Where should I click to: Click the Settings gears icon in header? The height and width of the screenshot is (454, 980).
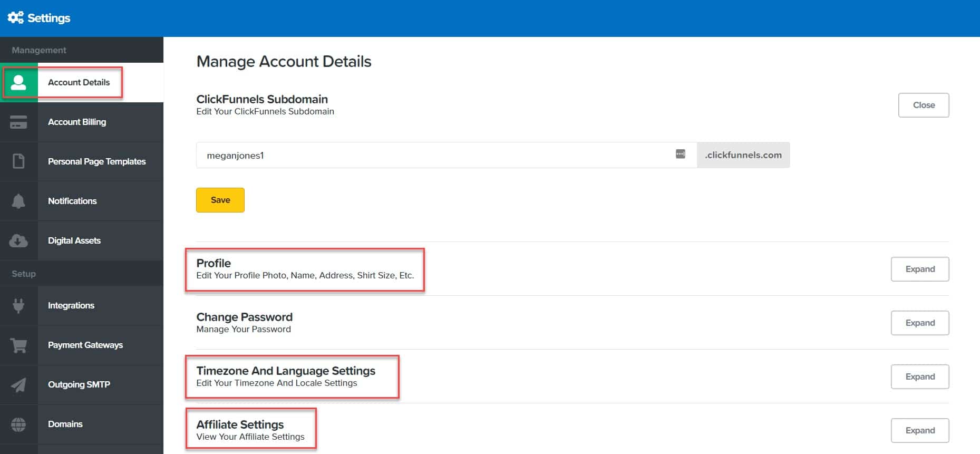[15, 17]
